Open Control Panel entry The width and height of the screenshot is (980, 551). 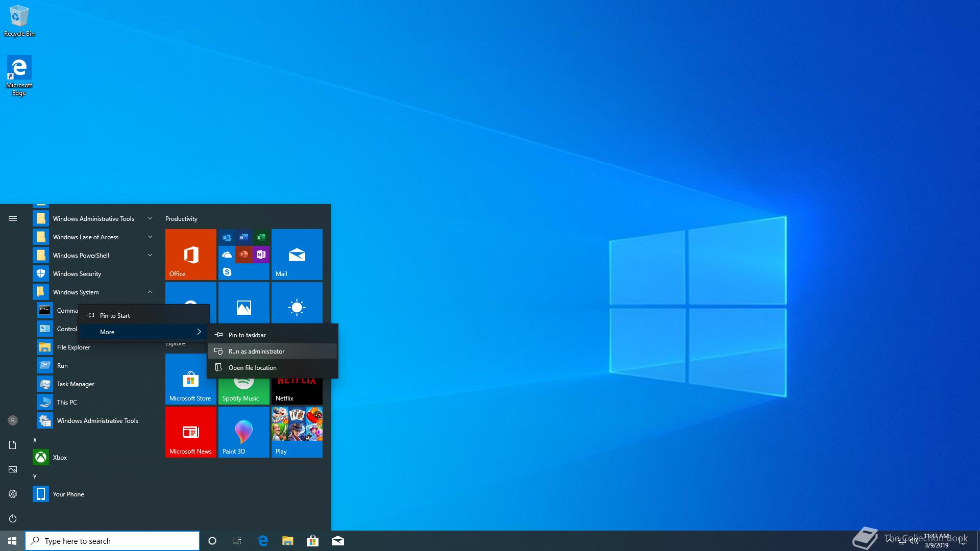pyautogui.click(x=57, y=329)
